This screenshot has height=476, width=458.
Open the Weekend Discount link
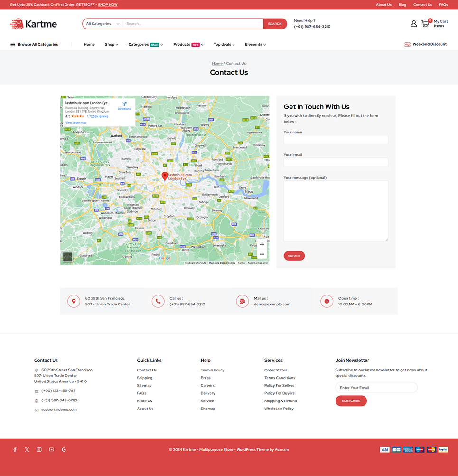pos(425,44)
